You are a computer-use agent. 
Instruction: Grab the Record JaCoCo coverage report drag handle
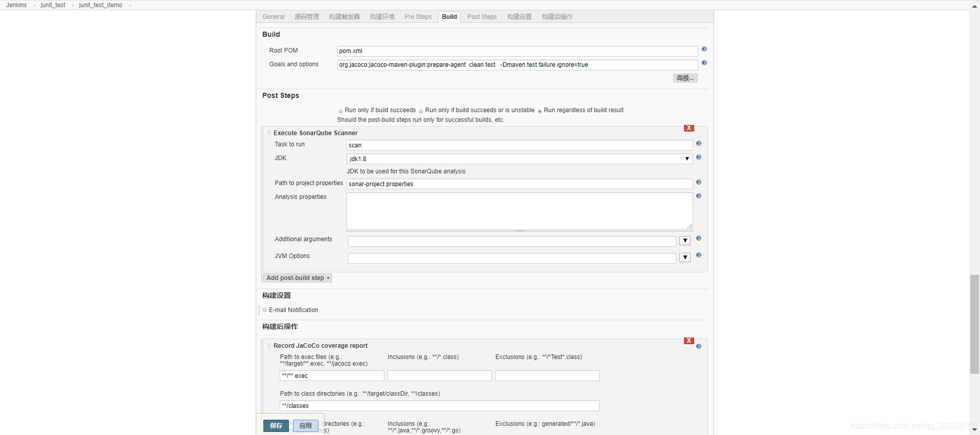click(x=269, y=346)
